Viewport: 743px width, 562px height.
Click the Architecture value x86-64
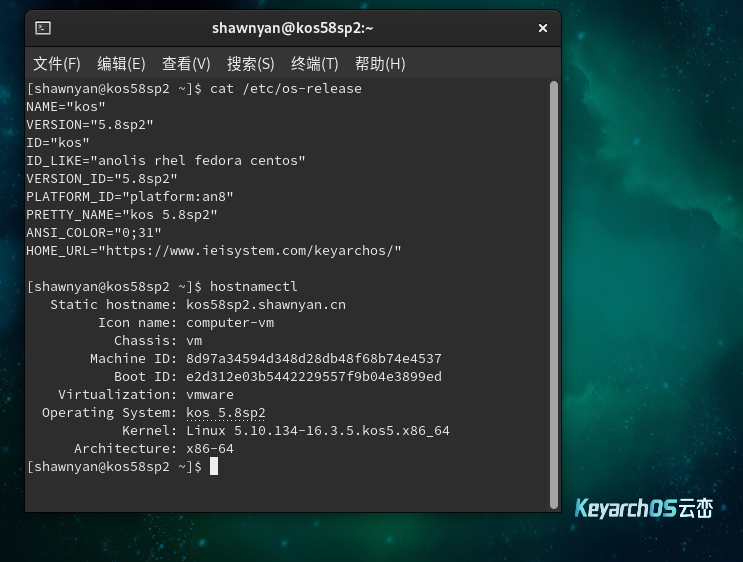210,449
